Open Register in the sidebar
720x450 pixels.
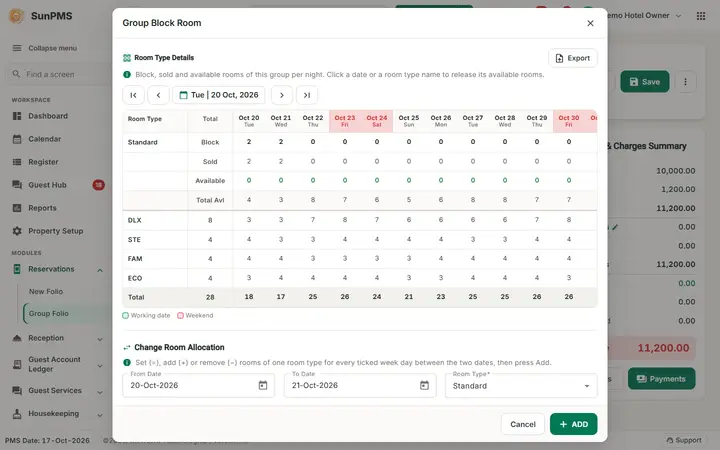43,162
